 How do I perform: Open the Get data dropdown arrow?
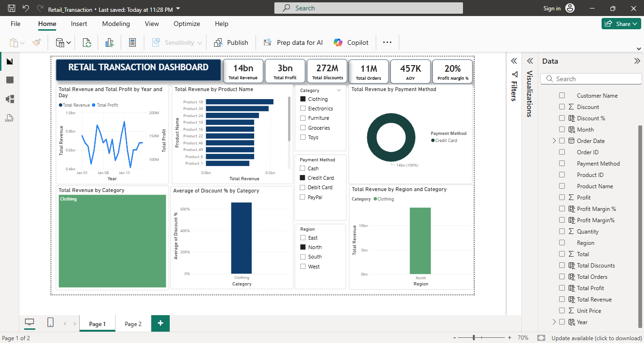(x=67, y=42)
